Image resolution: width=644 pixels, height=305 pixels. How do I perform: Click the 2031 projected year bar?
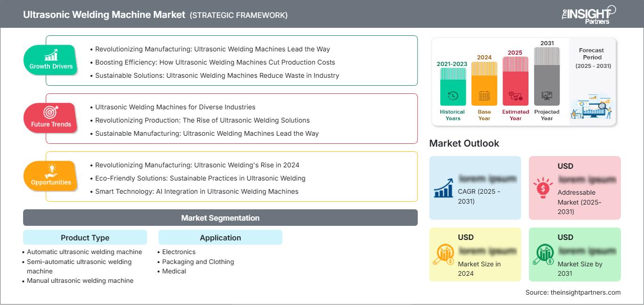547,76
